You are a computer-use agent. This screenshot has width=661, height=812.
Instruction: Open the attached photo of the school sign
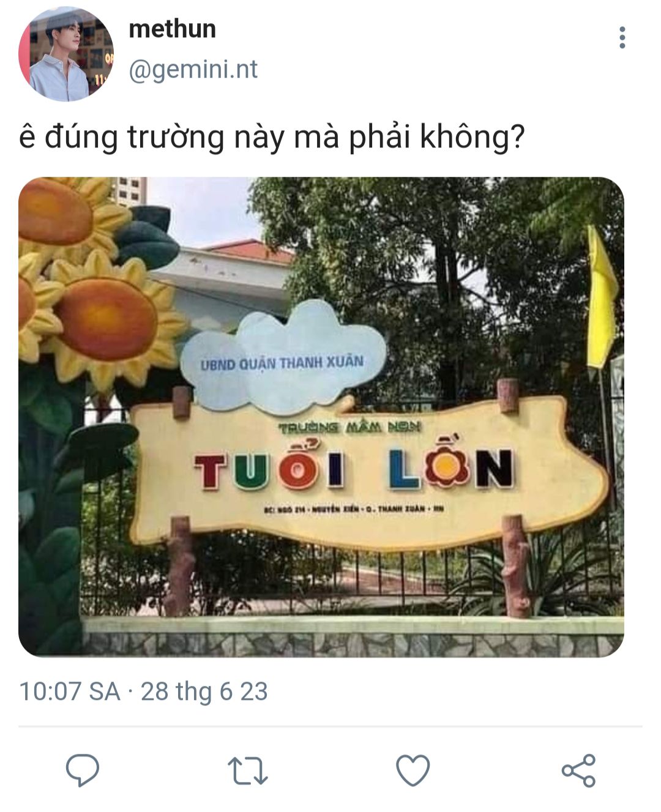[321, 417]
